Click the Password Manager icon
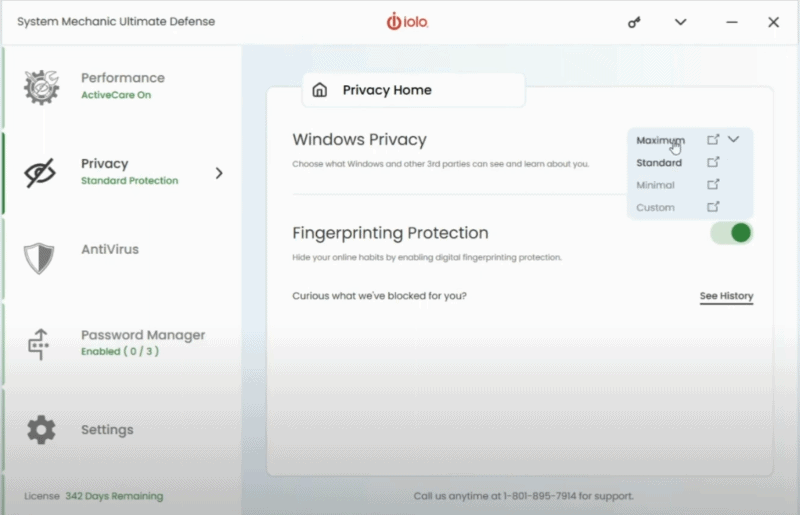 tap(39, 344)
